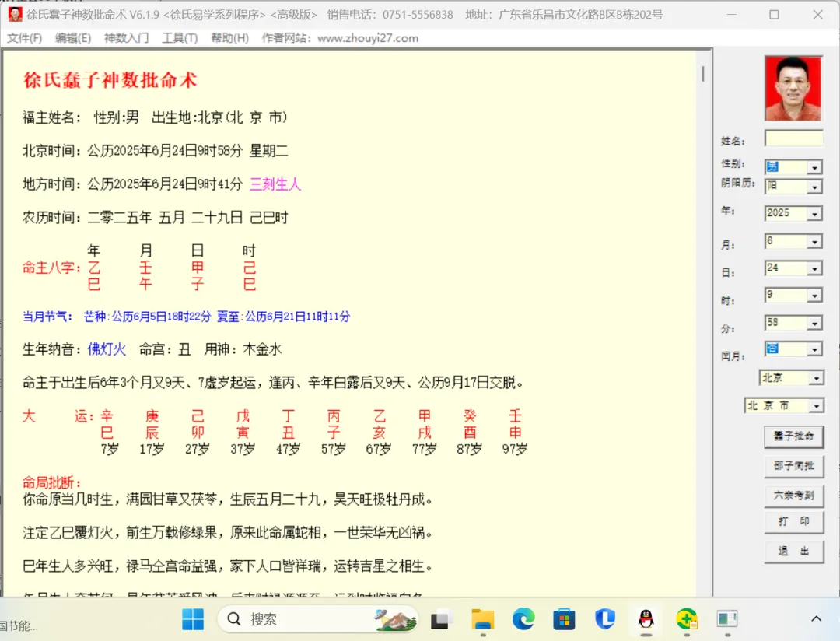Open the 工具(T) menu
840x641 pixels.
[x=180, y=38]
